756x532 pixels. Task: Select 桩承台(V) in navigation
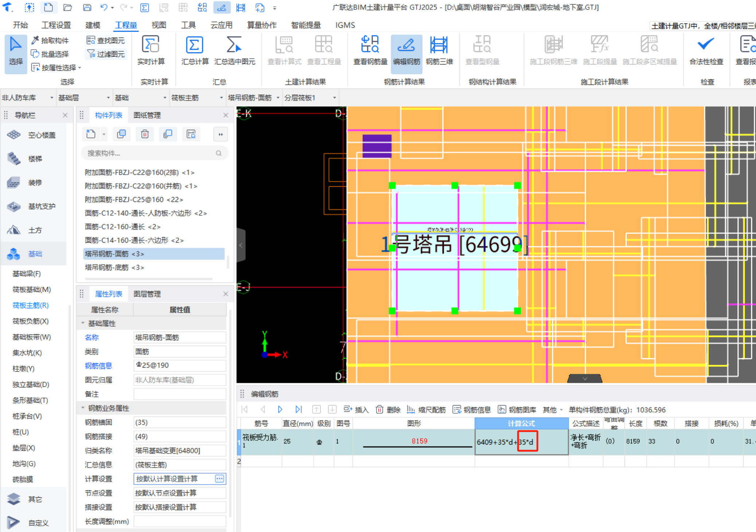[27, 416]
